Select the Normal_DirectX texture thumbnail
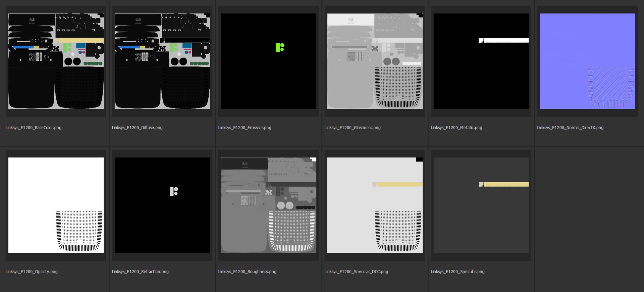 [x=588, y=61]
